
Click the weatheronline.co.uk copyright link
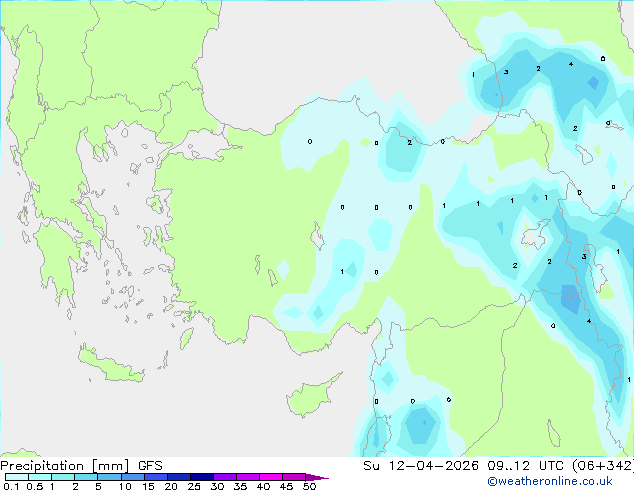click(x=549, y=481)
